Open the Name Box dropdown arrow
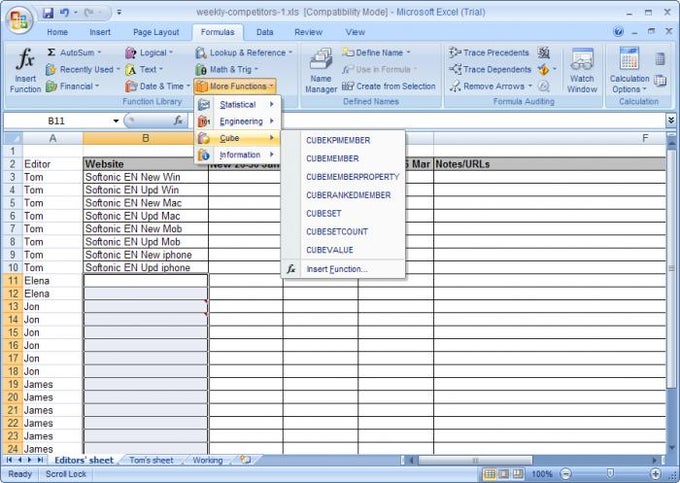This screenshot has height=483, width=680. click(x=116, y=121)
